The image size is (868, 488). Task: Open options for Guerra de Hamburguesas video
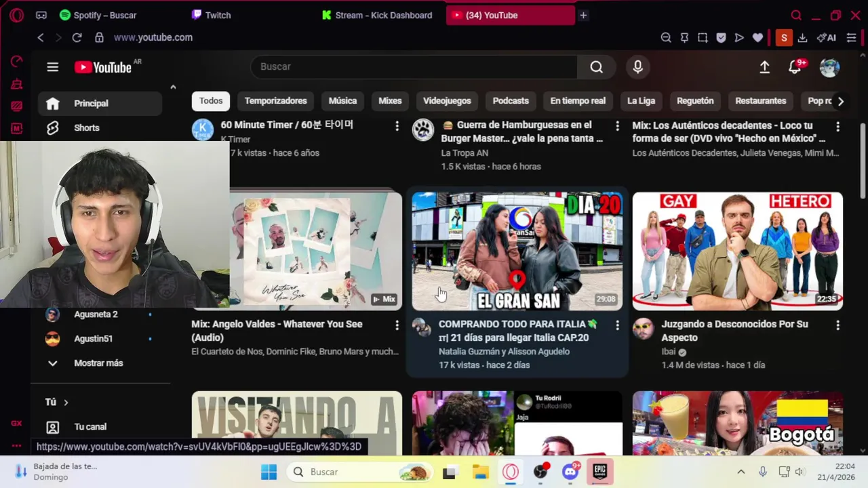click(617, 126)
